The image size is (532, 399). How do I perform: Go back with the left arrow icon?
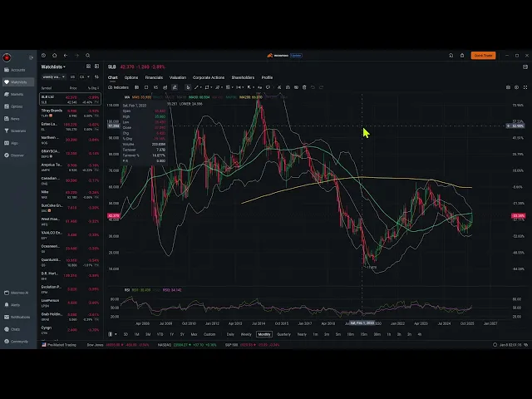click(66, 56)
